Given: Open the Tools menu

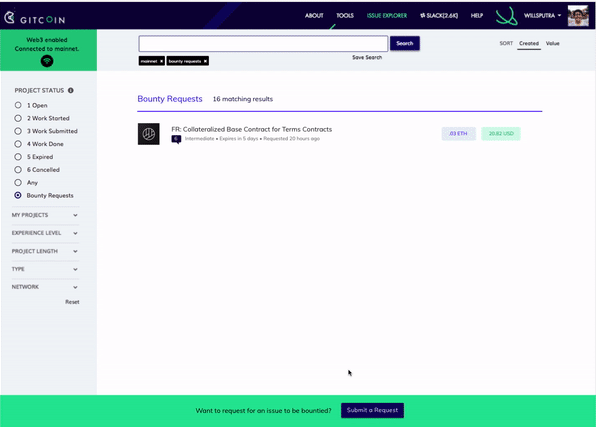Looking at the screenshot, I should 345,16.
